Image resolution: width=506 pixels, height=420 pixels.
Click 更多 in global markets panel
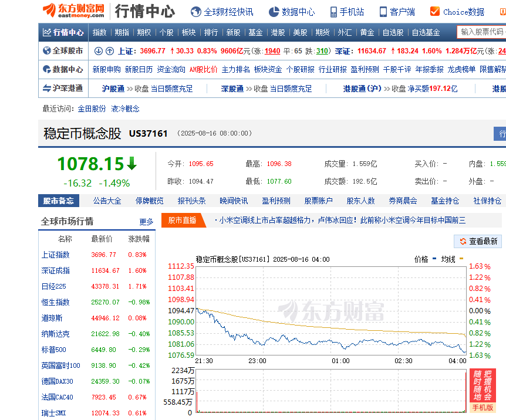click(x=146, y=222)
